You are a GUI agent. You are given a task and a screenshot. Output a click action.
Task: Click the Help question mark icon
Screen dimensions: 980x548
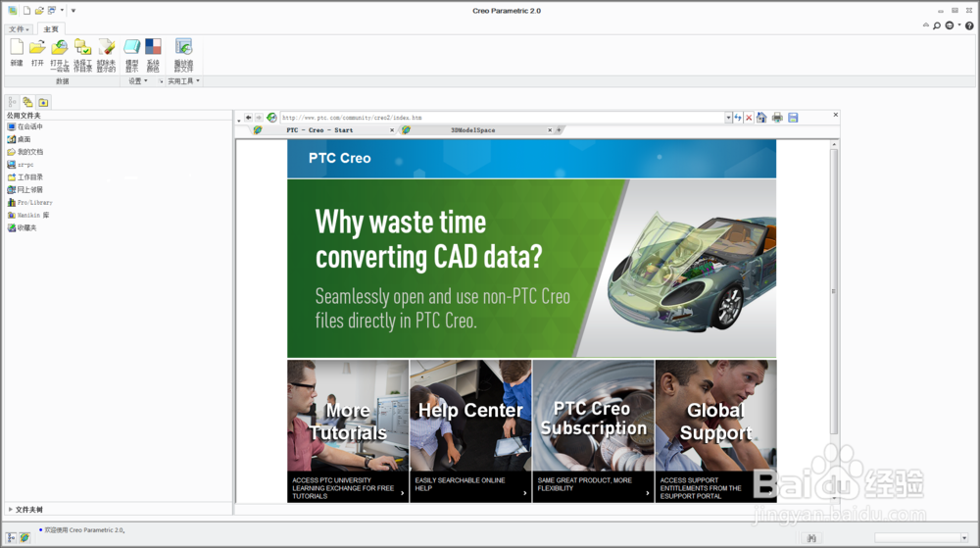[x=969, y=25]
